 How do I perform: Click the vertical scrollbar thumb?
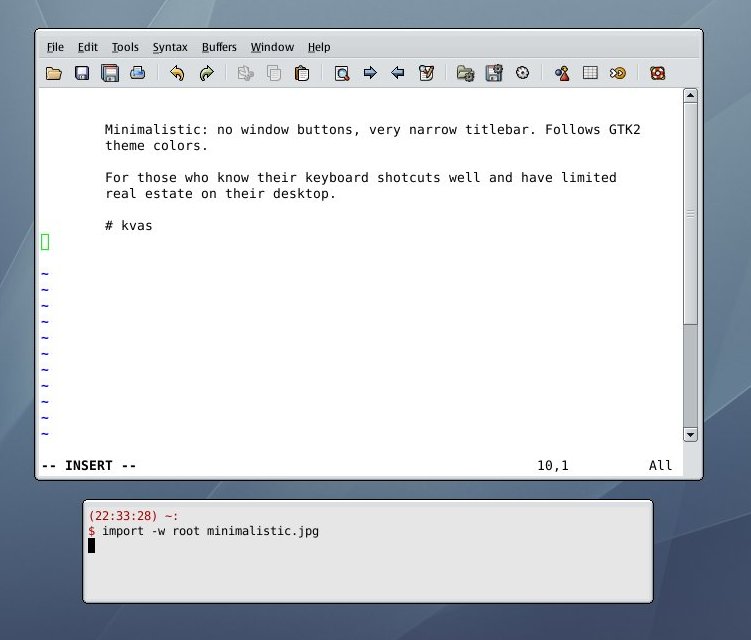(690, 214)
